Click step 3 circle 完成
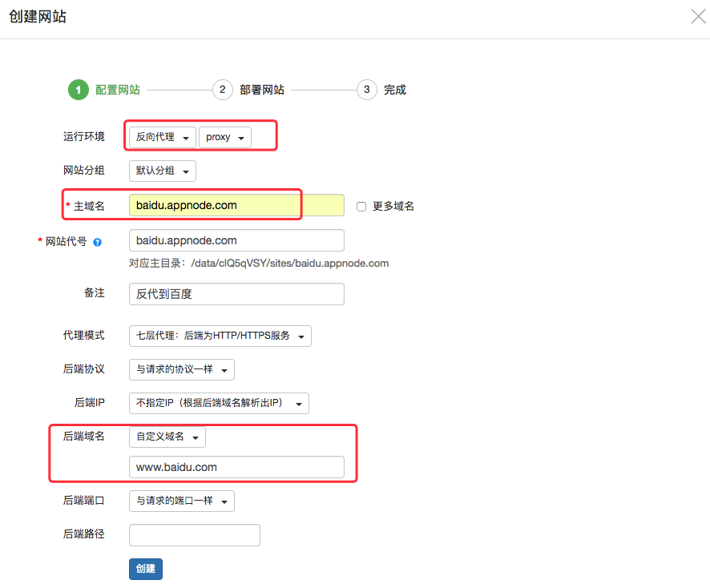The width and height of the screenshot is (710, 588). [366, 90]
